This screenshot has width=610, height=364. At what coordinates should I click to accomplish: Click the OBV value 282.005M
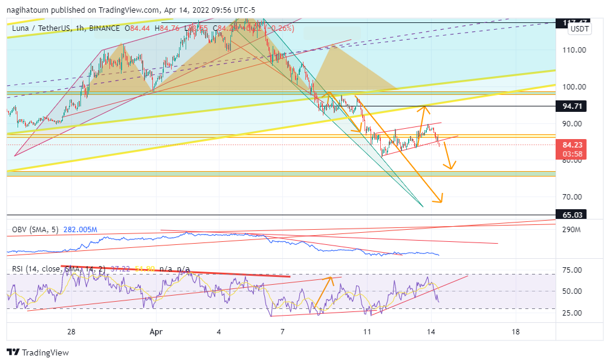80,229
